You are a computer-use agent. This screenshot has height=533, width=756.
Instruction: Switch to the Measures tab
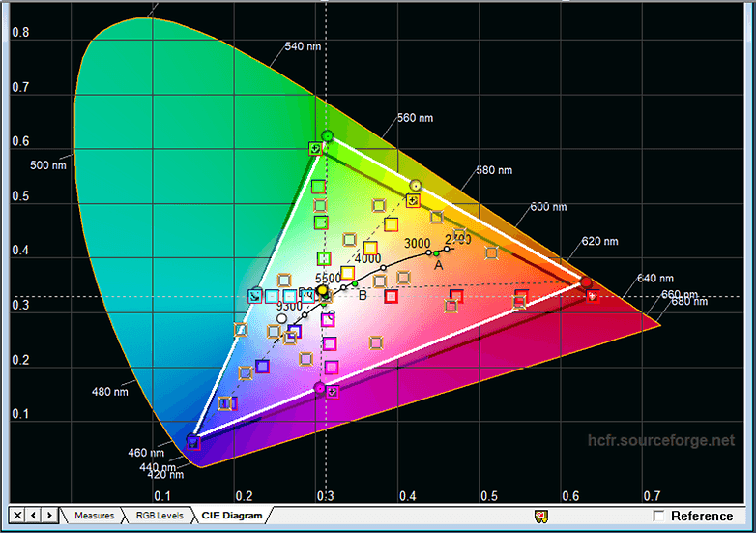click(x=94, y=516)
